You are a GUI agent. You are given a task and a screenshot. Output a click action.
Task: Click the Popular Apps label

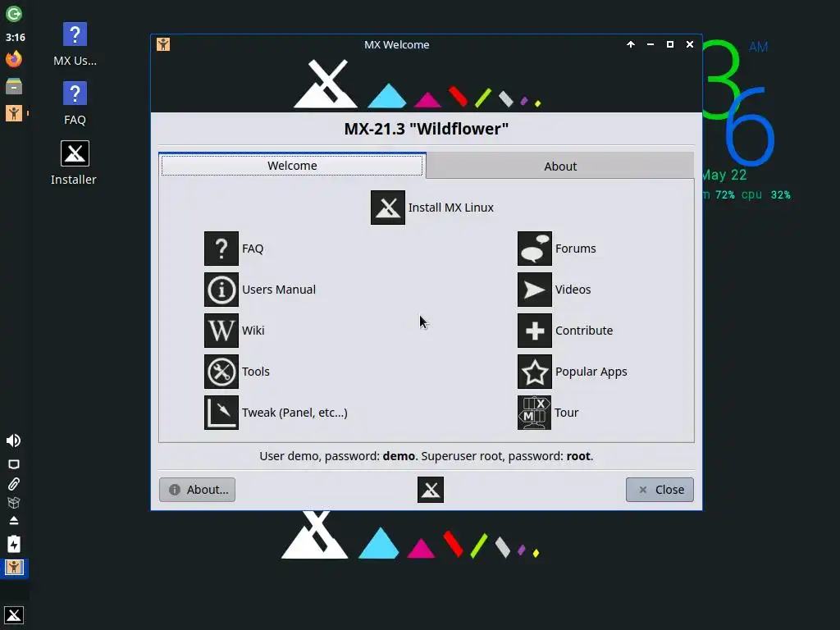tap(591, 372)
